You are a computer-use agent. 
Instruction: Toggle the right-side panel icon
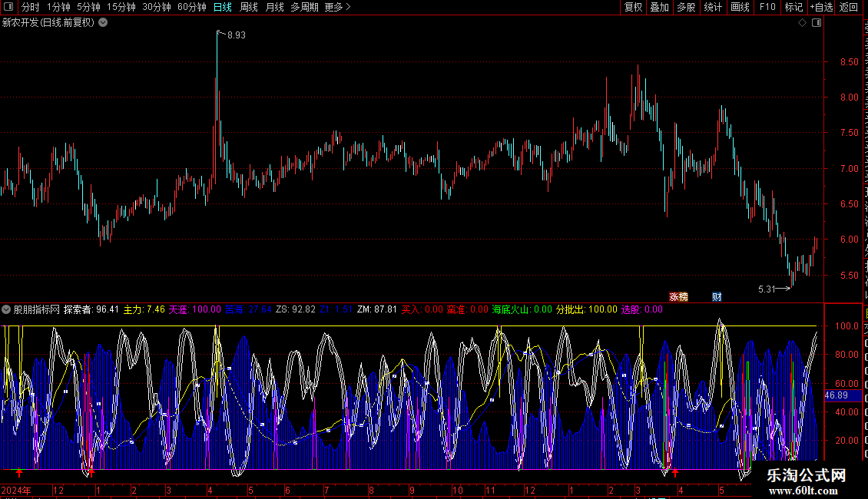(x=817, y=23)
